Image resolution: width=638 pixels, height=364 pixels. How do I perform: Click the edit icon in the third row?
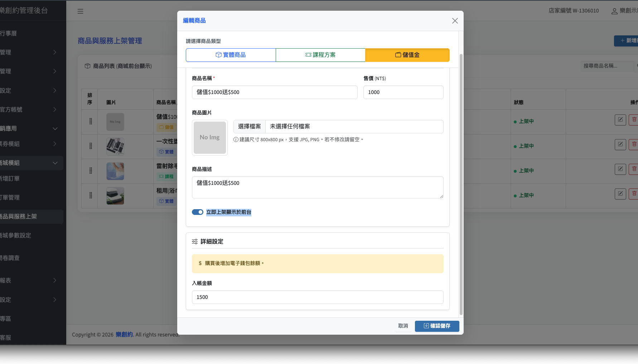click(620, 169)
